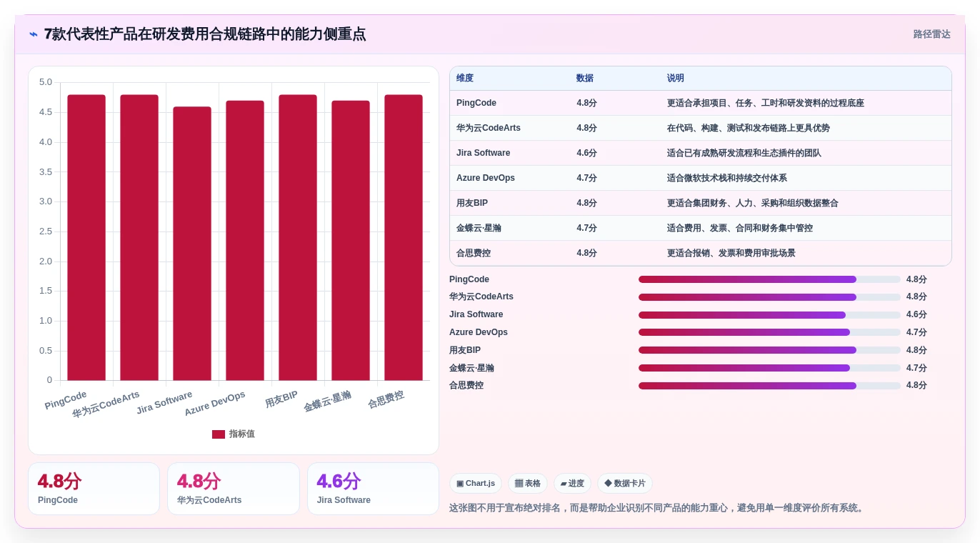Click the 5.0 y-axis tick label
Image resolution: width=980 pixels, height=543 pixels.
(x=46, y=82)
